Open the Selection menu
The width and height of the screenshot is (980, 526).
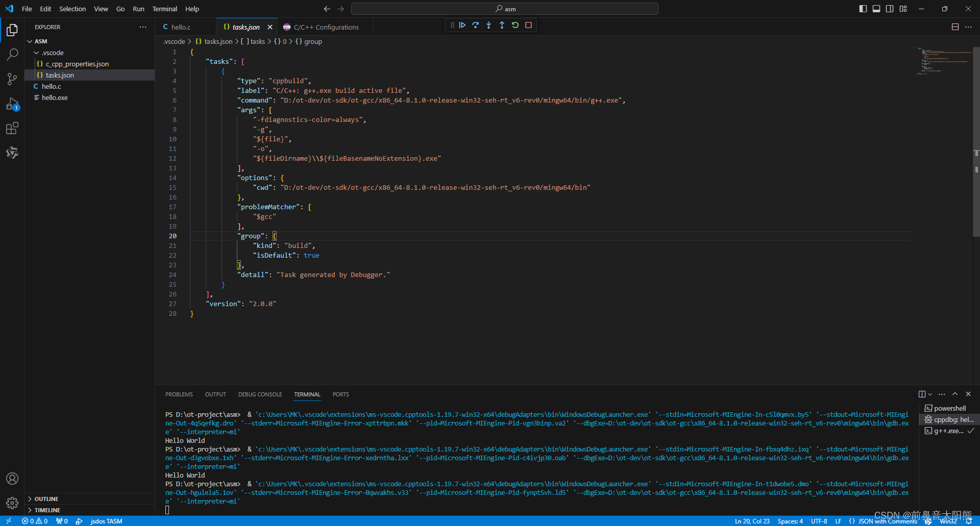(72, 9)
